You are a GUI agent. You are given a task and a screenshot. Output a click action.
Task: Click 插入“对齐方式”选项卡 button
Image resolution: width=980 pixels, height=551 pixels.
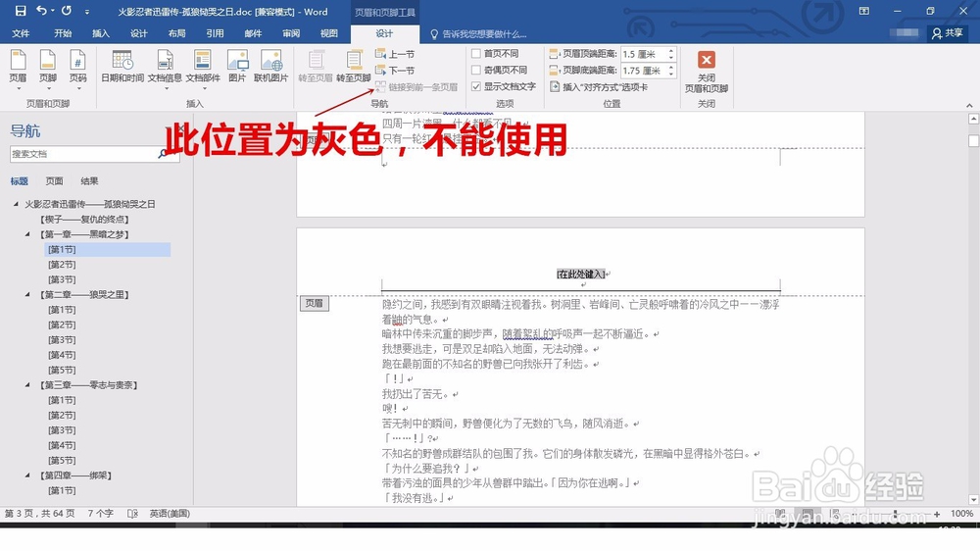pyautogui.click(x=599, y=87)
